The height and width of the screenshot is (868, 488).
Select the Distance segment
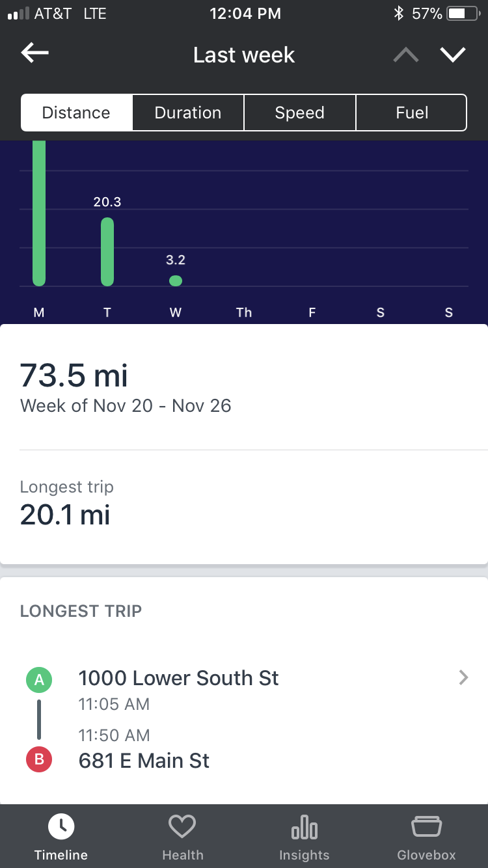pyautogui.click(x=77, y=113)
